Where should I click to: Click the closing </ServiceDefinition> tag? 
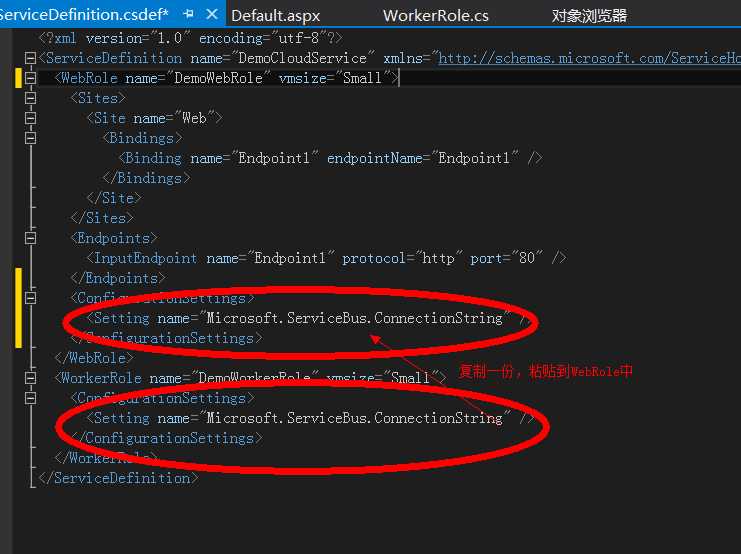[x=118, y=478]
